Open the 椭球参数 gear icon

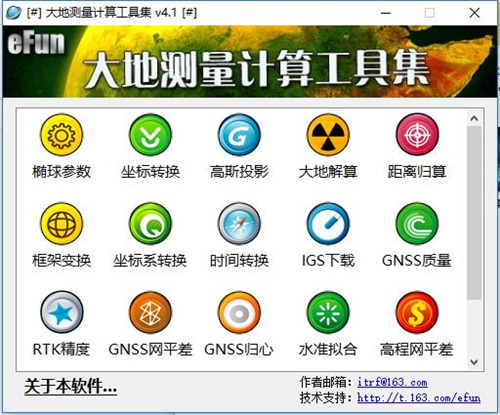pyautogui.click(x=61, y=135)
